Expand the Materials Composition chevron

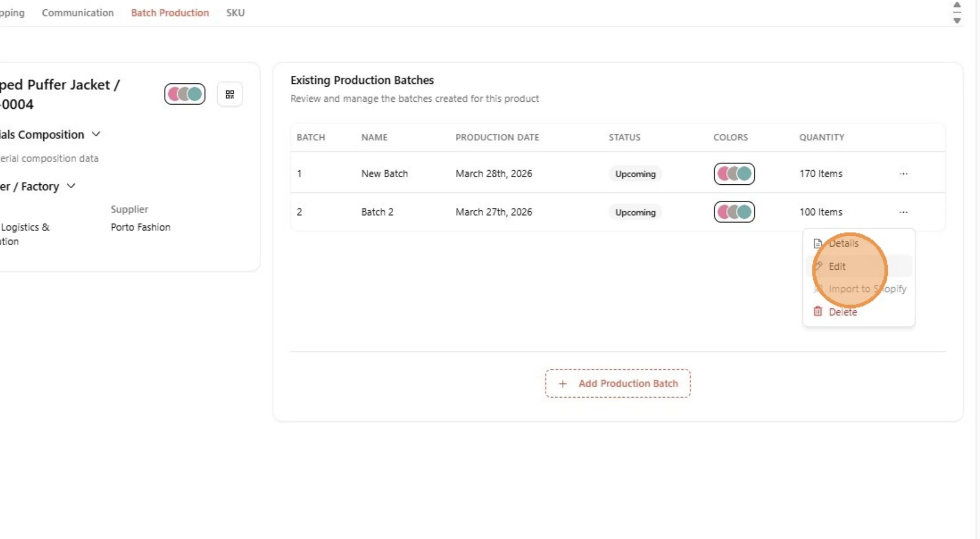tap(96, 134)
